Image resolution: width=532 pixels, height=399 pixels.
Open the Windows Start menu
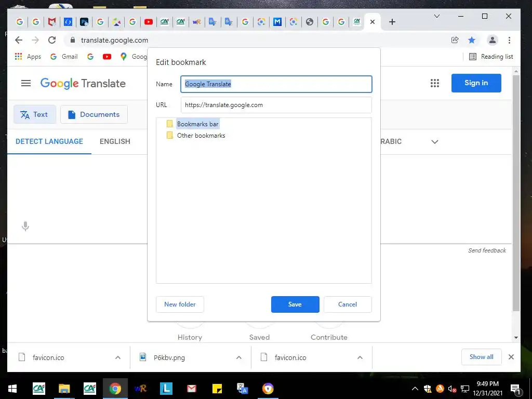click(x=12, y=389)
